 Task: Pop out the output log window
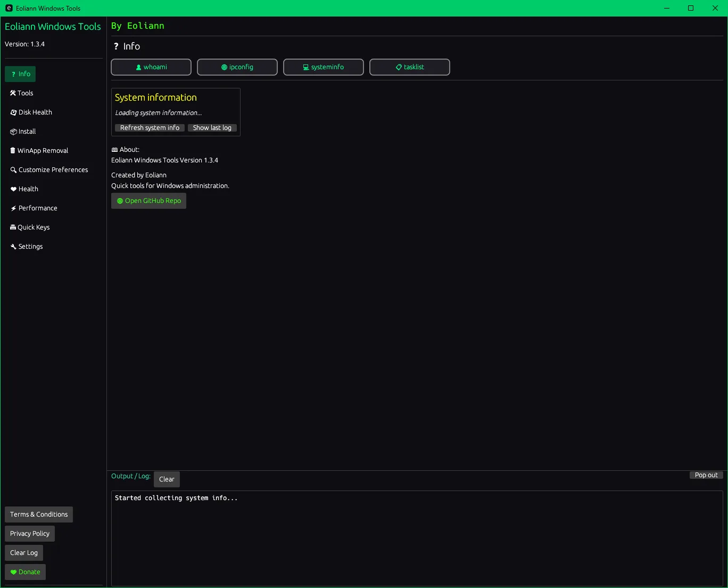(x=706, y=475)
